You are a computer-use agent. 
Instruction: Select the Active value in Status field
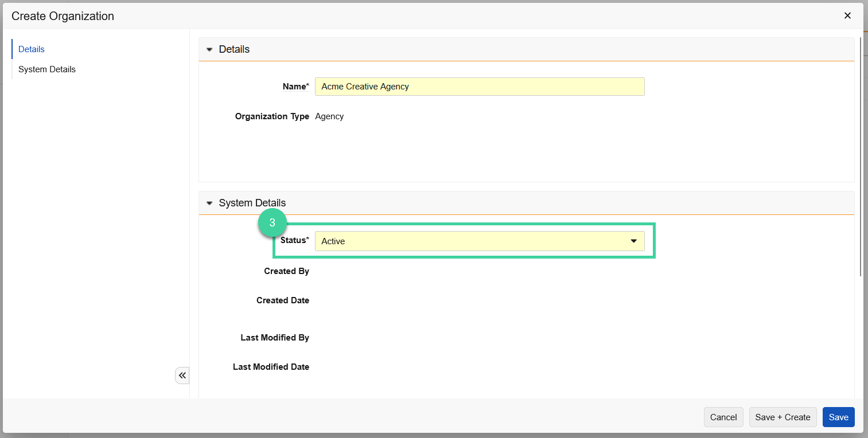coord(333,241)
